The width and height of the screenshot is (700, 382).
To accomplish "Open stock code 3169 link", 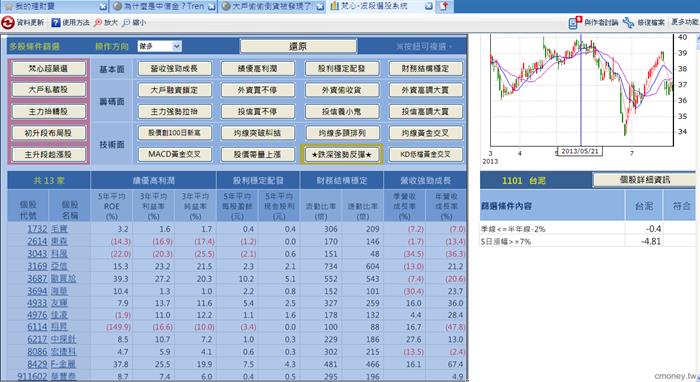I will click(x=37, y=266).
